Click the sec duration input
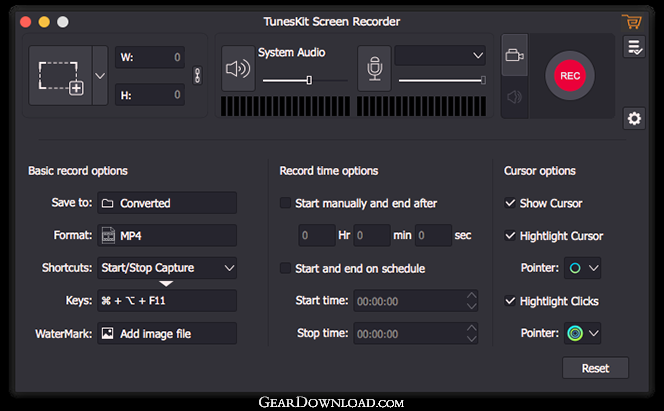664x411 pixels. (x=433, y=235)
